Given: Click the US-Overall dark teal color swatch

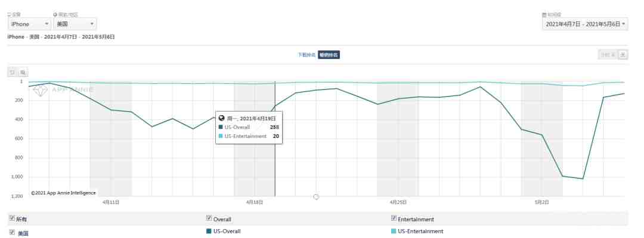Looking at the screenshot, I should 209,231.
